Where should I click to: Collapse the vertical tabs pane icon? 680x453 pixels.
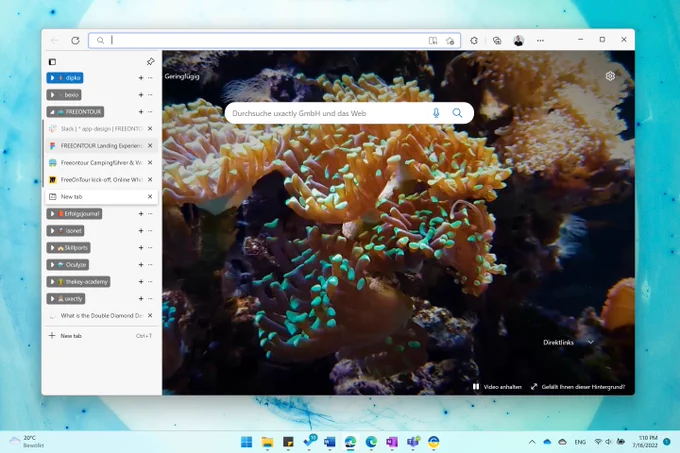[x=52, y=62]
